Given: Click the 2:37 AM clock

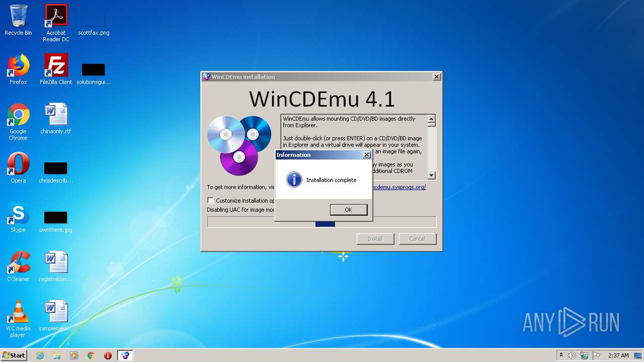Looking at the screenshot, I should 618,355.
